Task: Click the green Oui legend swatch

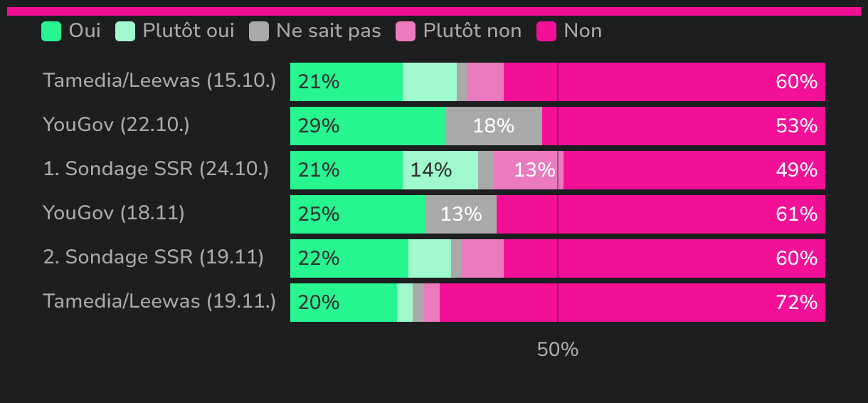Action: pyautogui.click(x=51, y=31)
